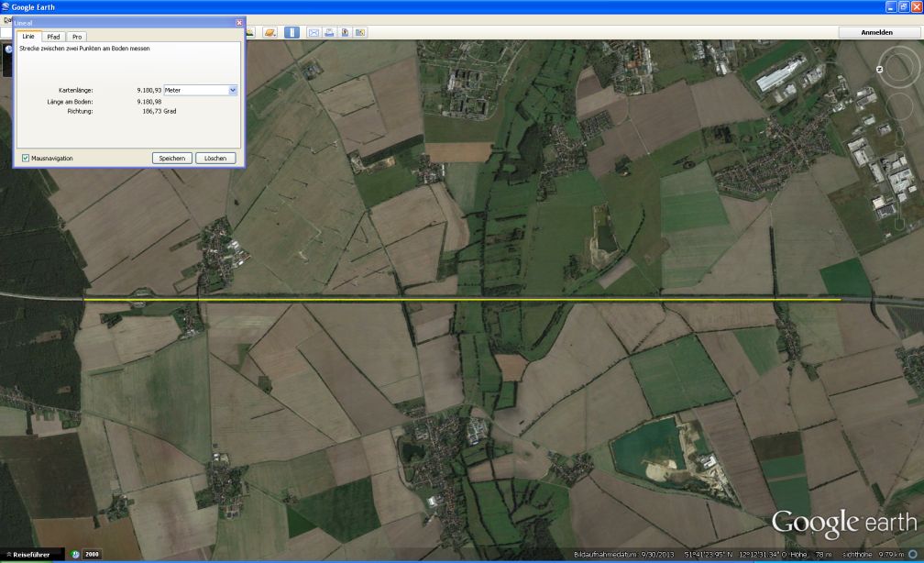Click the north N compass marker
924x563 pixels.
click(x=880, y=70)
